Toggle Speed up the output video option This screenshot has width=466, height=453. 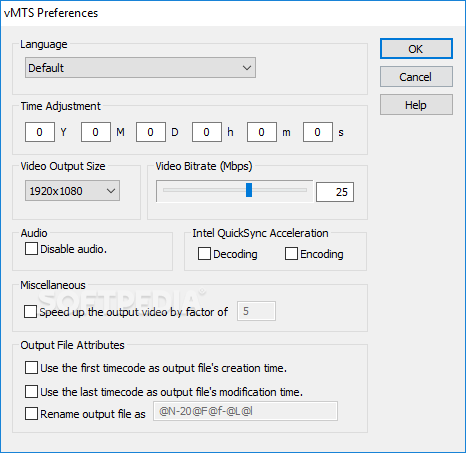(30, 312)
